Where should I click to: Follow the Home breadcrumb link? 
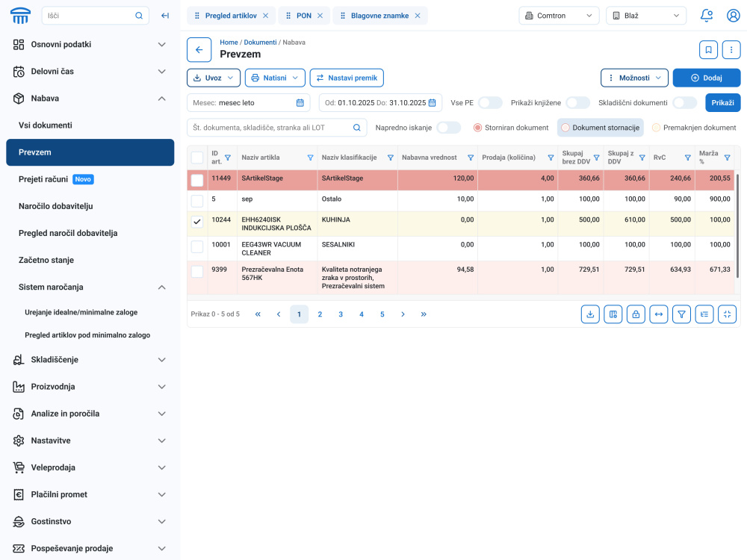coord(229,43)
